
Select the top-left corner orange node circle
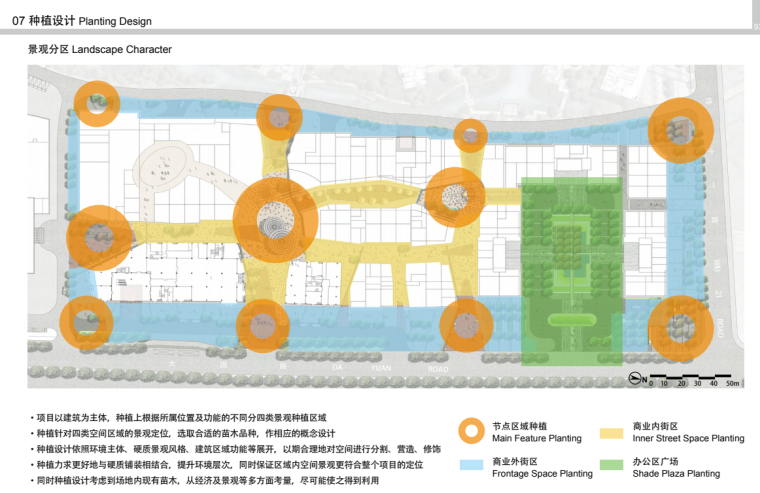96,104
